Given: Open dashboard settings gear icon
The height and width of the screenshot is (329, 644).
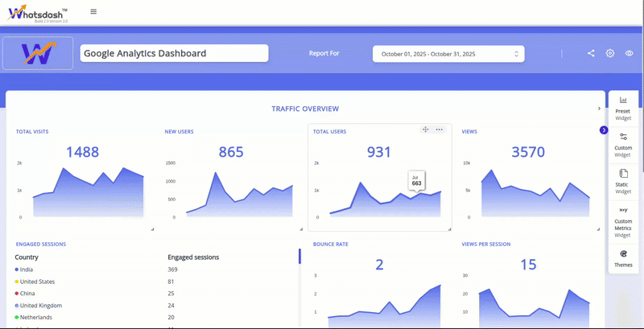Looking at the screenshot, I should tap(610, 53).
